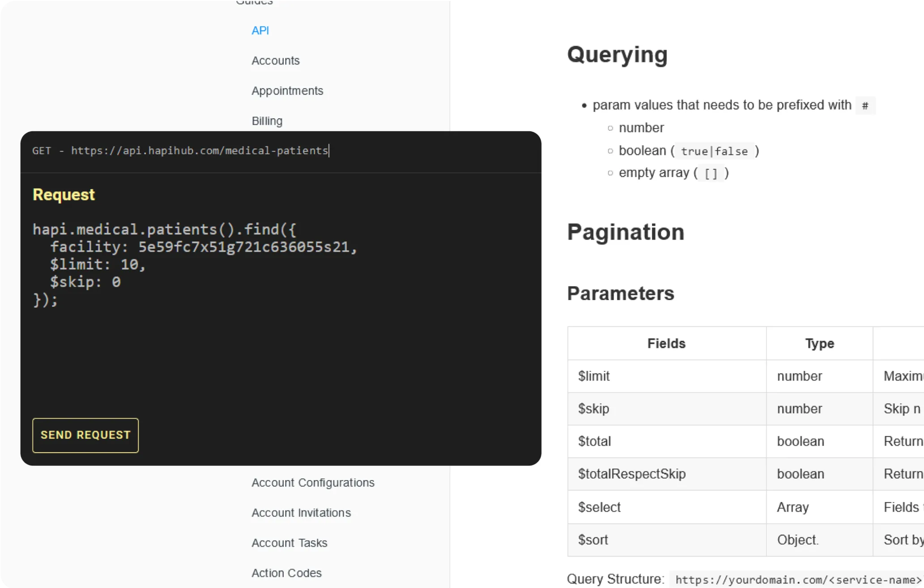The height and width of the screenshot is (588, 924).
Task: Click the facility ID in request code
Action: pos(243,247)
